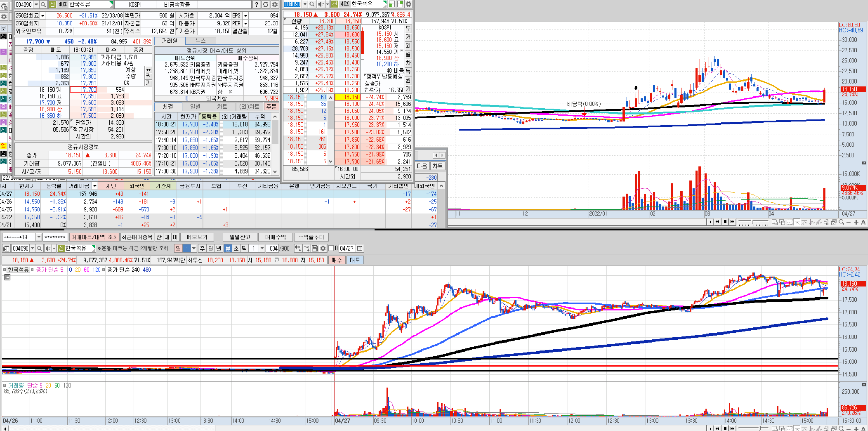Viewport: 868px width, 431px height.
Task: Click the rewind button under the daily chart
Action: click(x=718, y=222)
